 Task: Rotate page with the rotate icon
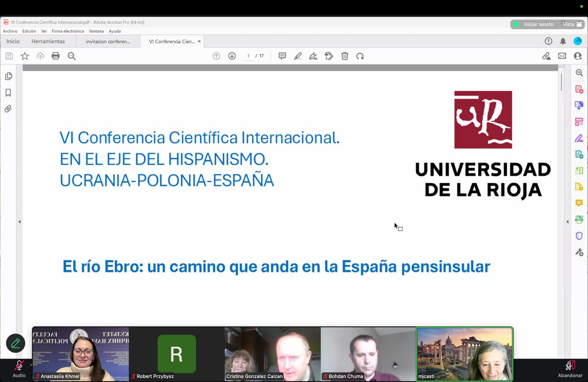pyautogui.click(x=360, y=56)
